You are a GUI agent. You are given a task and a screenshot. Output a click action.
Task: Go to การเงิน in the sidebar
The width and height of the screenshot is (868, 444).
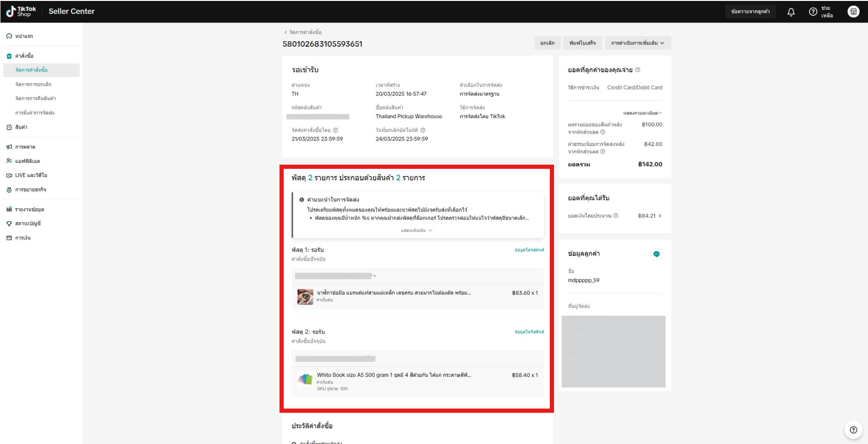pos(22,238)
